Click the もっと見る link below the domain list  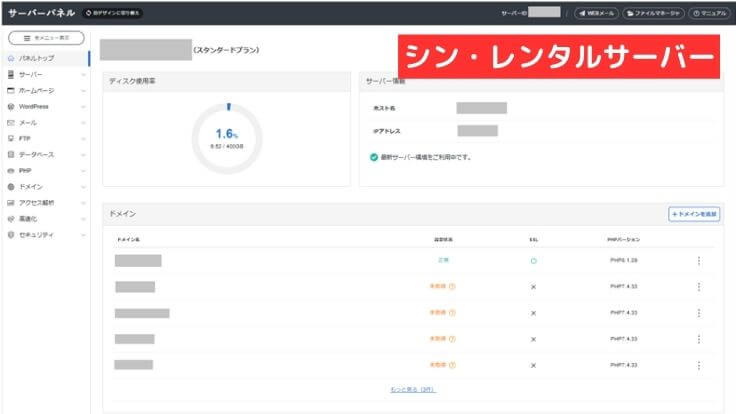coord(413,390)
